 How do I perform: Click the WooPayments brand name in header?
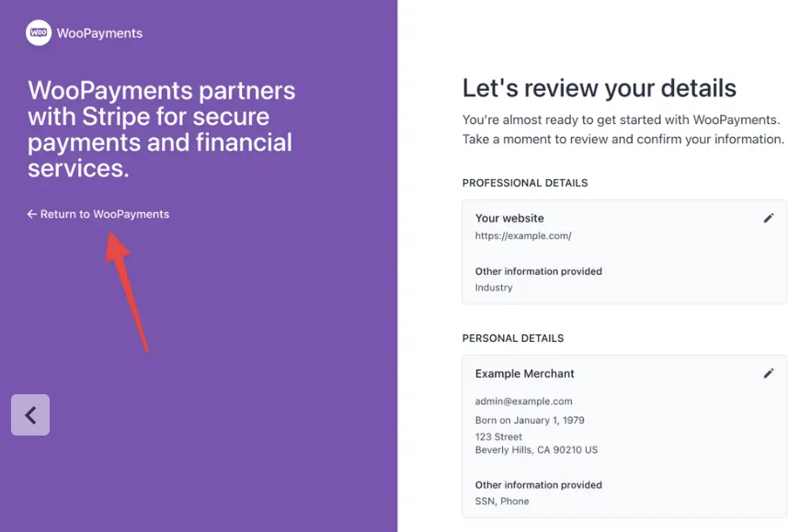click(99, 33)
